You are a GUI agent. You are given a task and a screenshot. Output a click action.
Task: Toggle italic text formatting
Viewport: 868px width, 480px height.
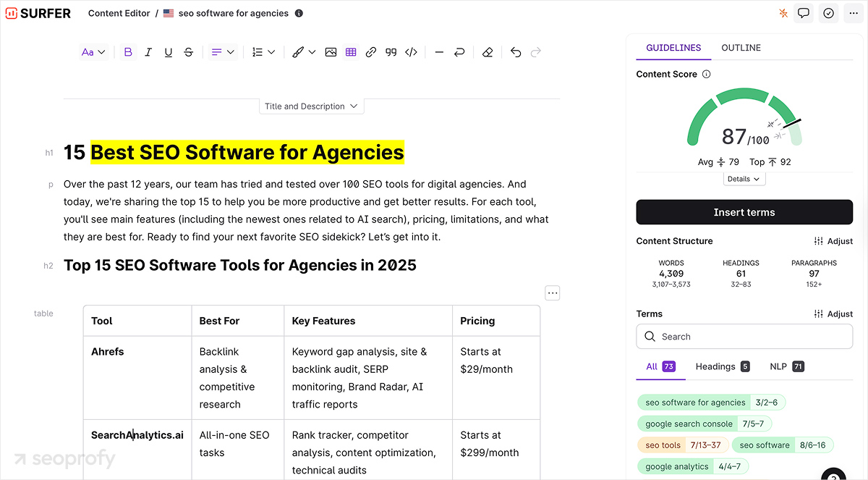tap(148, 52)
